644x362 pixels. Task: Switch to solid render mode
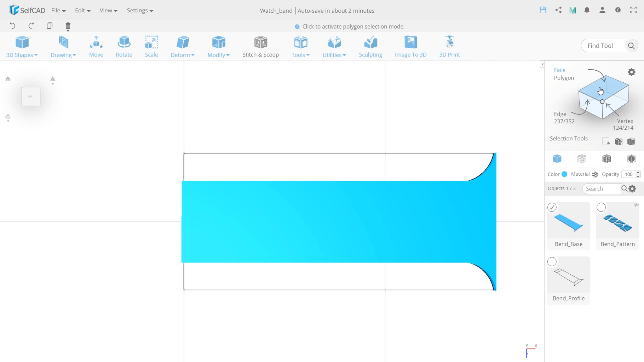557,159
